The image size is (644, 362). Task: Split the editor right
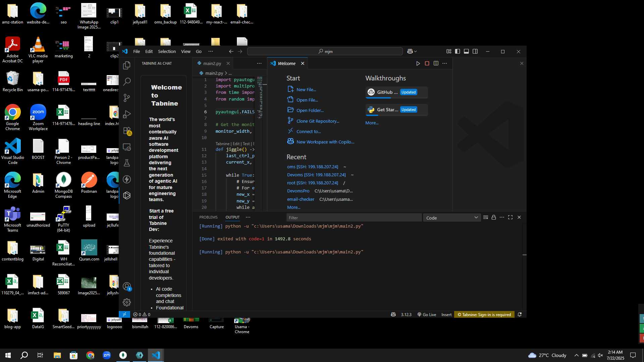click(x=436, y=63)
